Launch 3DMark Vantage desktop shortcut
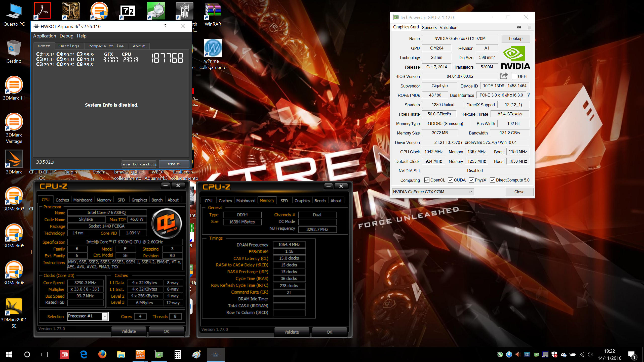 14,128
